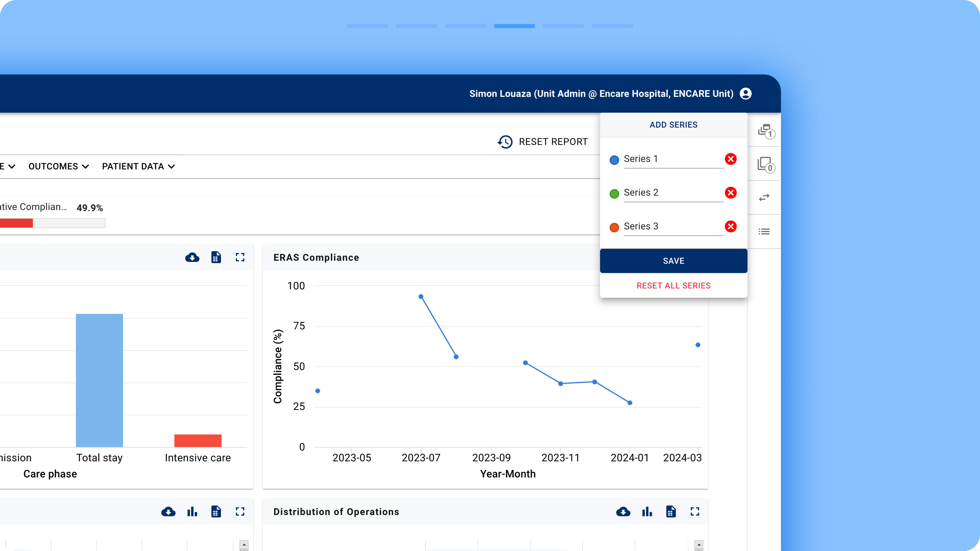Click the ADD SERIES button
The height and width of the screenshot is (551, 980).
coord(673,125)
